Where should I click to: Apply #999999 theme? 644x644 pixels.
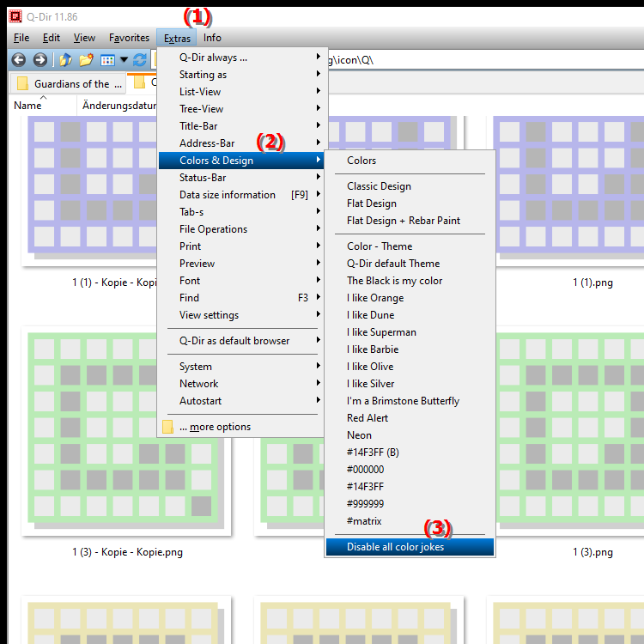410,504
